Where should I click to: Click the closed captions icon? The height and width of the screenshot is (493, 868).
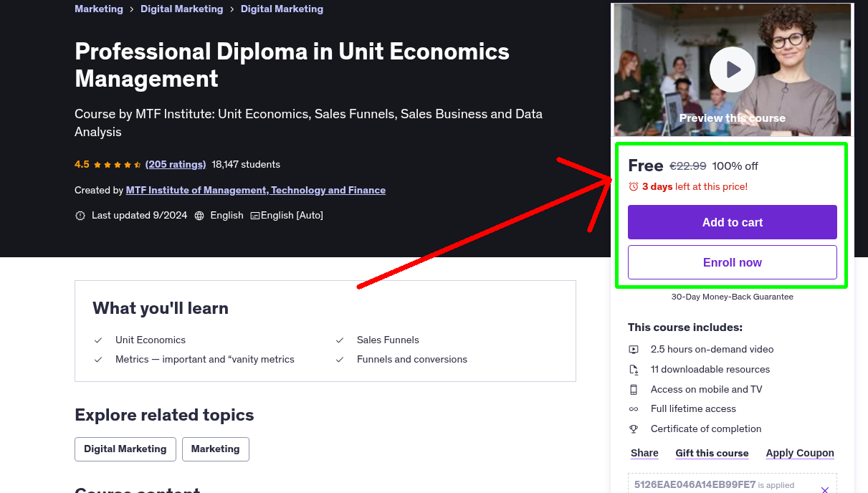254,216
